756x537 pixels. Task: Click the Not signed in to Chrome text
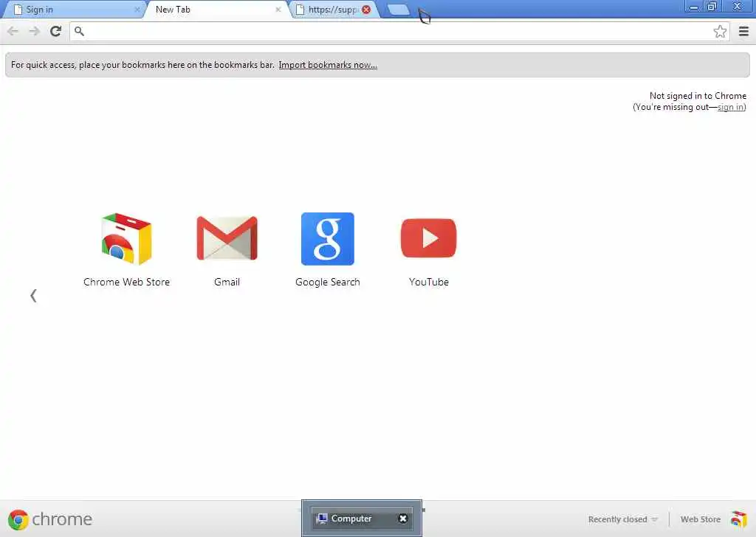(698, 95)
